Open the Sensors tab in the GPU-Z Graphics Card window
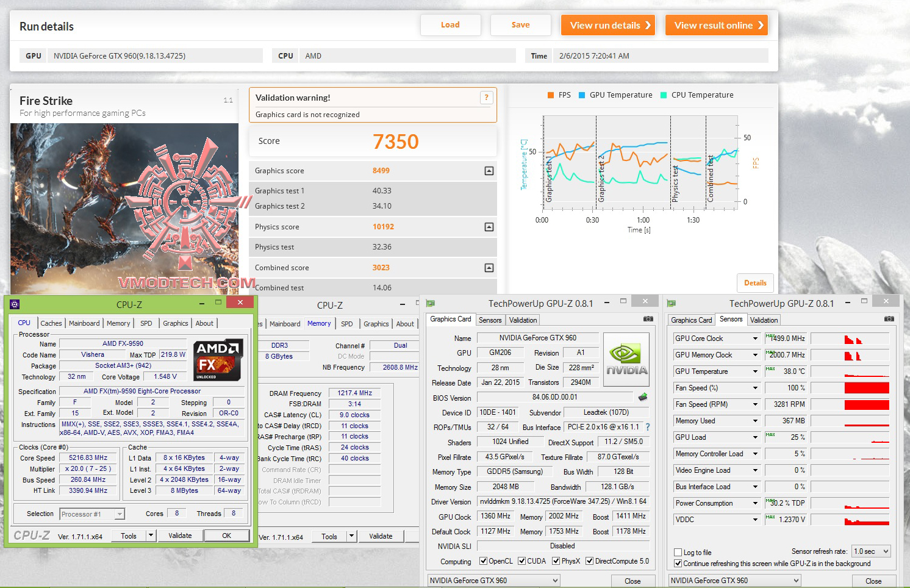Screen dimensions: 910x588 coord(490,320)
